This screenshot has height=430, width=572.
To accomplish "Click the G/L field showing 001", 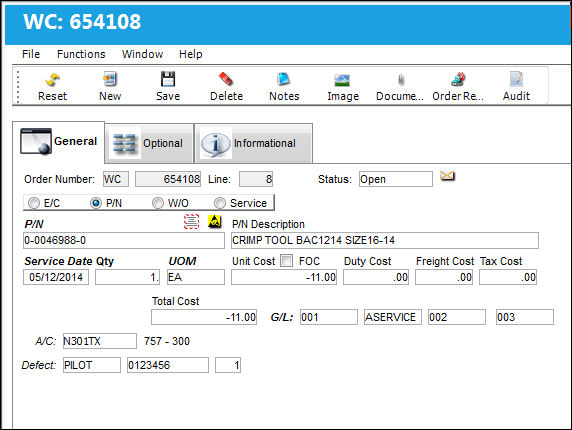I will [x=329, y=317].
